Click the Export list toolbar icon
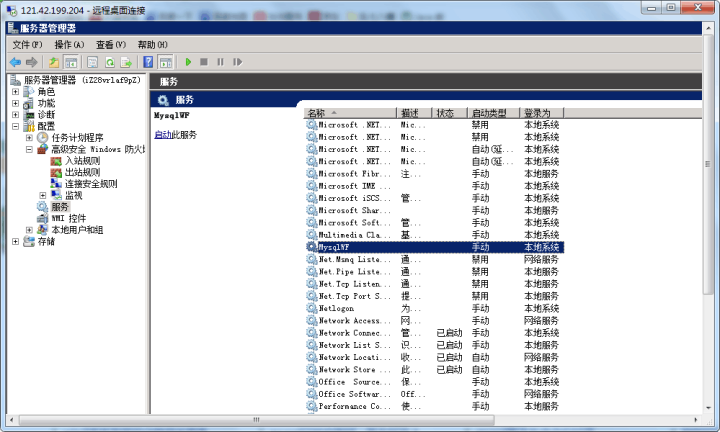Image resolution: width=720 pixels, height=432 pixels. tap(126, 62)
